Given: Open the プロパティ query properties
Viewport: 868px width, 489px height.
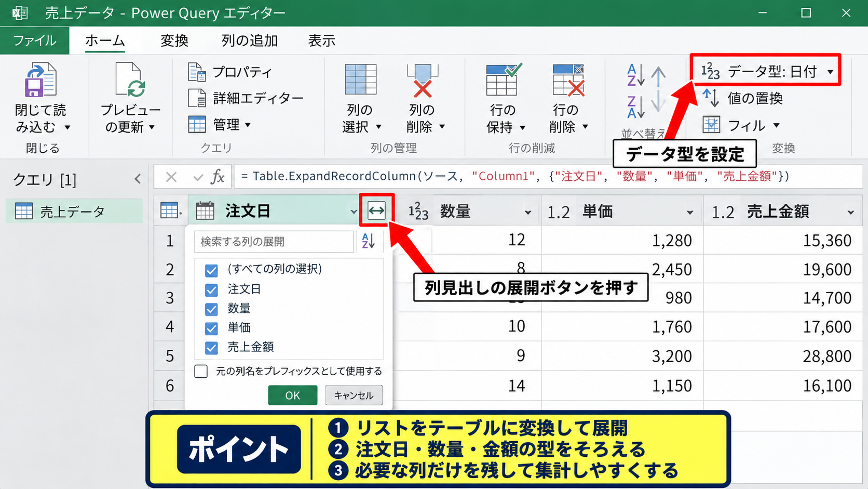Looking at the screenshot, I should [230, 72].
